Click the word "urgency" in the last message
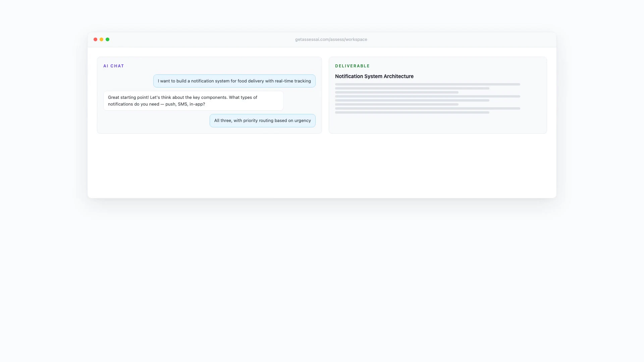The image size is (644, 362). (303, 121)
